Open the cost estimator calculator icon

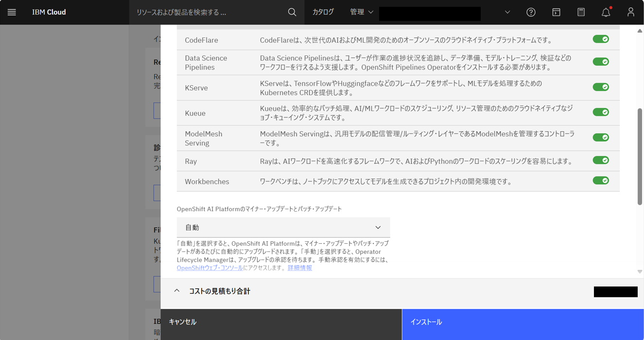coord(581,12)
